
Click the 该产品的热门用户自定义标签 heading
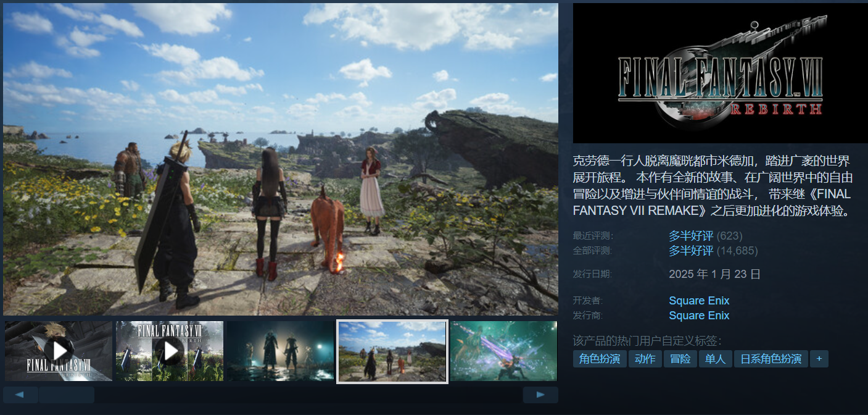point(647,341)
